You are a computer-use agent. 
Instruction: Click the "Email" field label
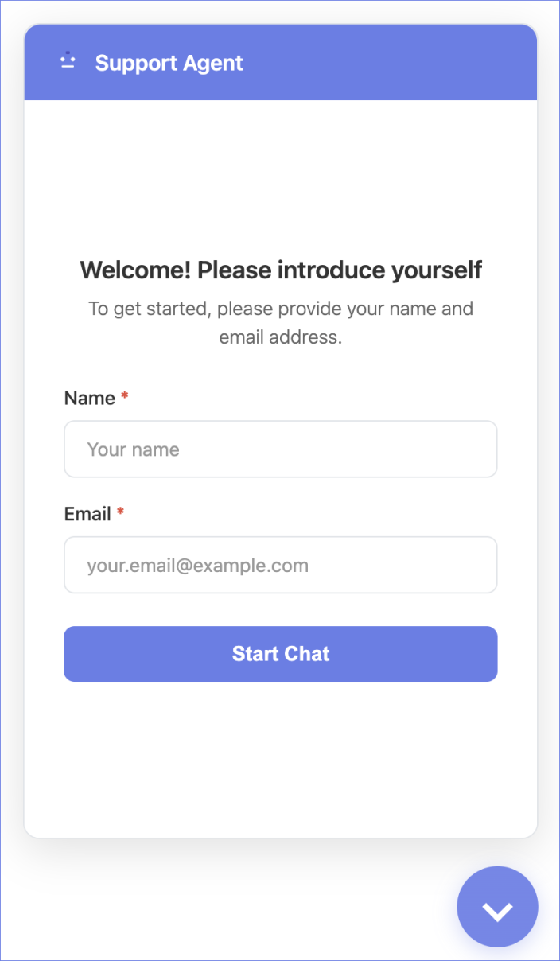coord(87,515)
